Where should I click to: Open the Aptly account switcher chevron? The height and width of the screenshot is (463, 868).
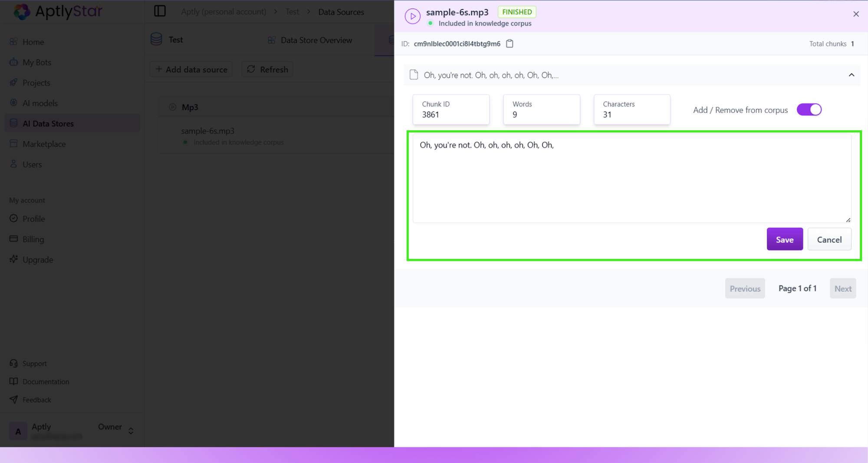click(x=131, y=431)
